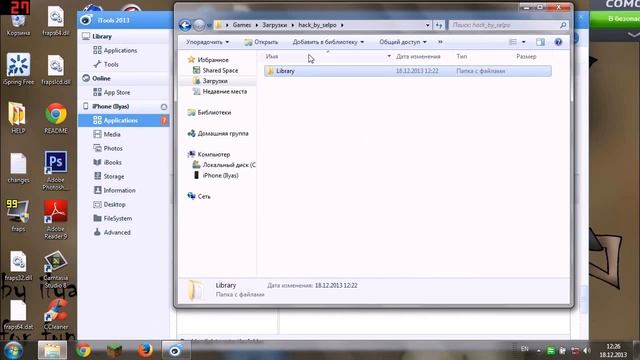Image resolution: width=640 pixels, height=360 pixels.
Task: Select Shared Space in navigation pane
Action: pyautogui.click(x=216, y=70)
